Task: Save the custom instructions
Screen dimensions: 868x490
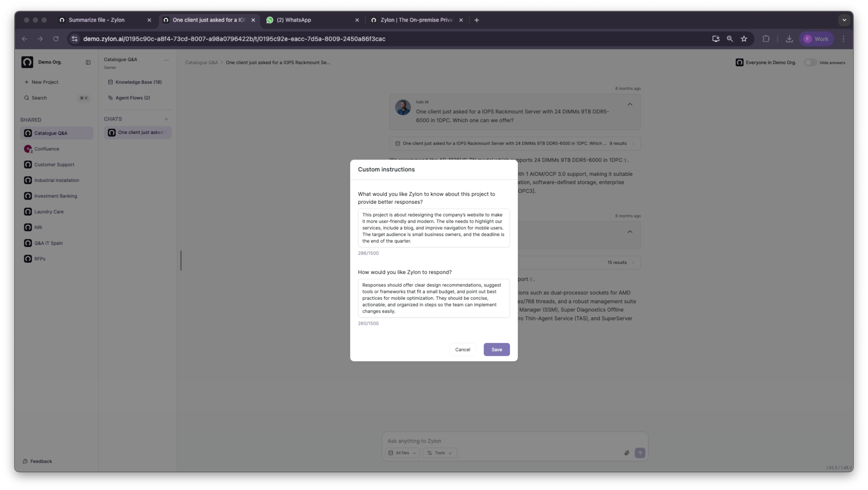Action: 496,350
